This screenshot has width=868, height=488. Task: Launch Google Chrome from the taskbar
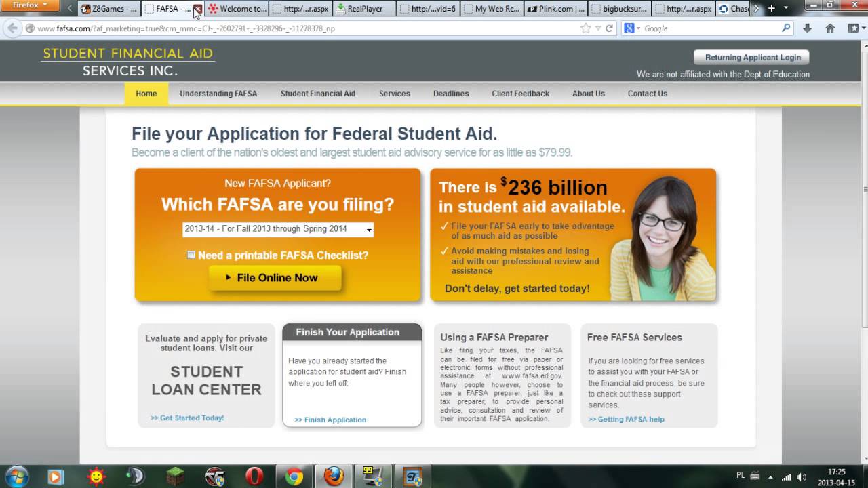(294, 477)
